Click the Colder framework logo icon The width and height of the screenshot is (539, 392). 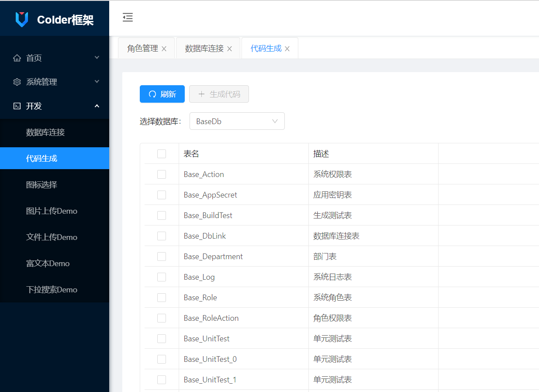click(21, 19)
